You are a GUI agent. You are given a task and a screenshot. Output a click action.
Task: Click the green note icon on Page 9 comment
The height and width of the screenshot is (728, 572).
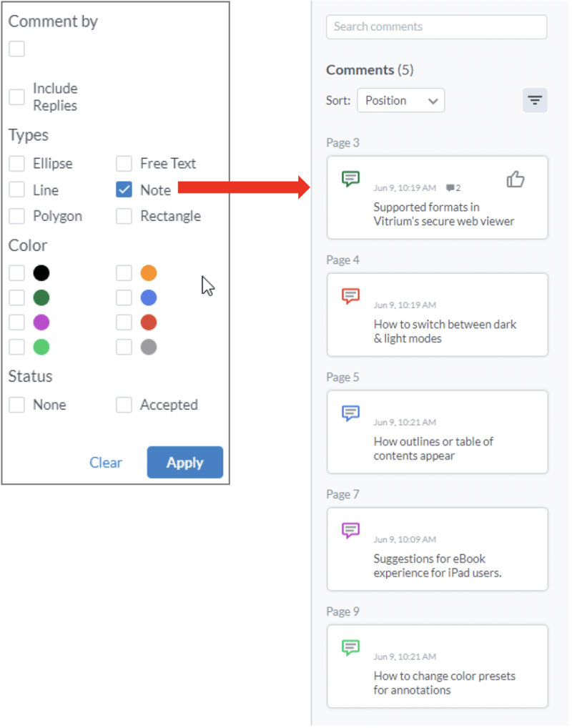tap(350, 647)
